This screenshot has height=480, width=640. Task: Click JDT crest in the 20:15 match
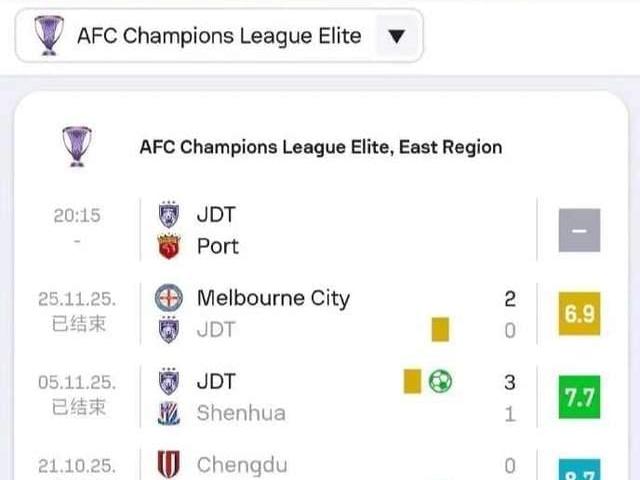169,214
